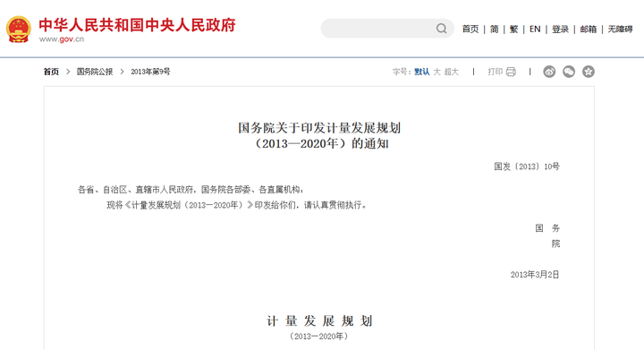644x350 pixels.
Task: Set font size to 超大
Action: [452, 72]
